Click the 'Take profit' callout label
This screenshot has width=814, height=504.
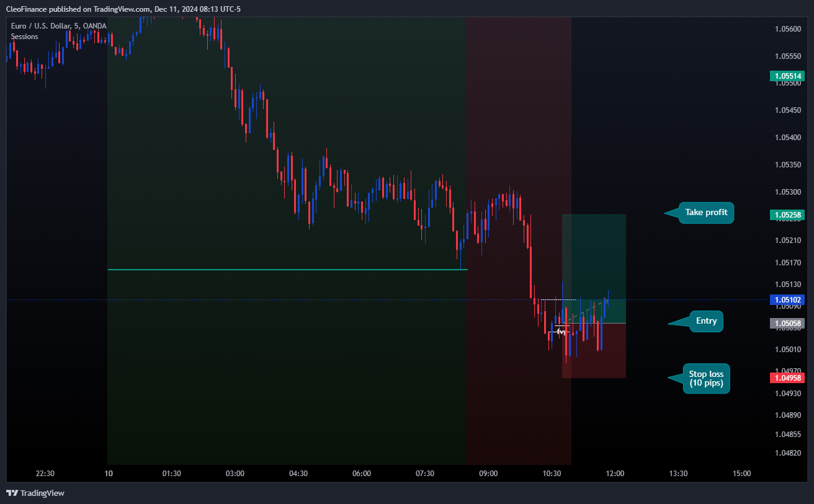pyautogui.click(x=706, y=213)
